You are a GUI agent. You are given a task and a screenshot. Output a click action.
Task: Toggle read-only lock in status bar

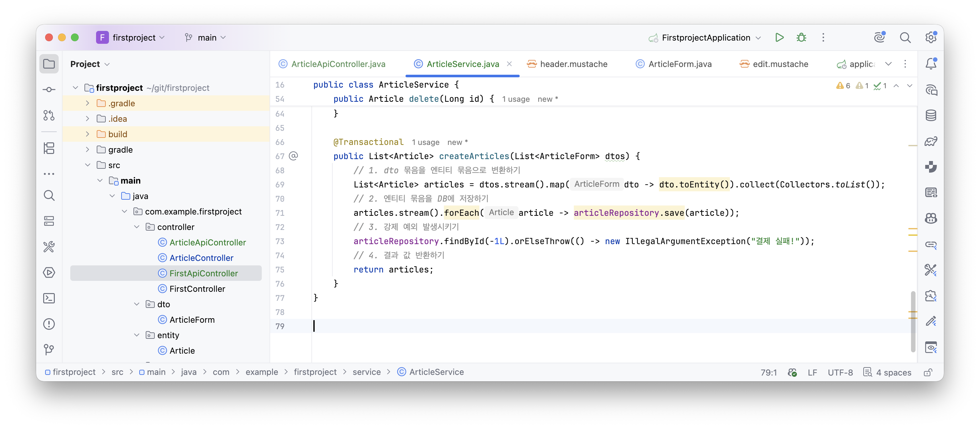click(x=927, y=372)
